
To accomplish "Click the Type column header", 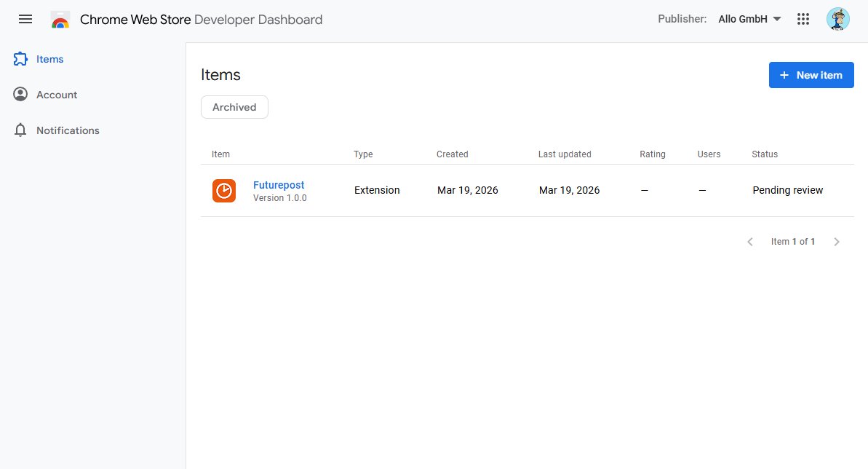I will (x=363, y=154).
